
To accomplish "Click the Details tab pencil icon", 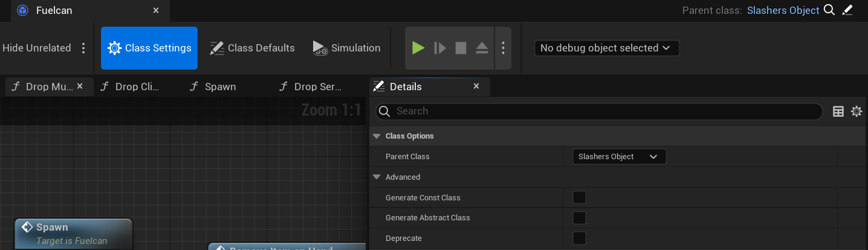I will click(379, 87).
